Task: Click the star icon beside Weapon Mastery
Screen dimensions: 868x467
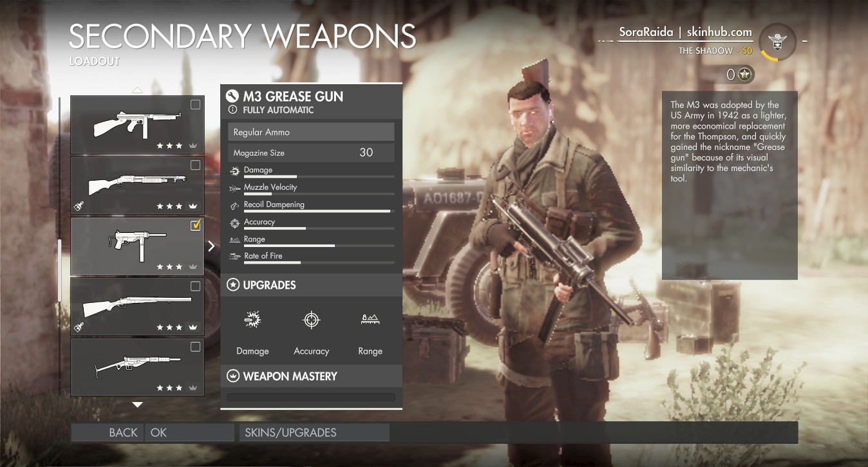Action: [x=232, y=376]
